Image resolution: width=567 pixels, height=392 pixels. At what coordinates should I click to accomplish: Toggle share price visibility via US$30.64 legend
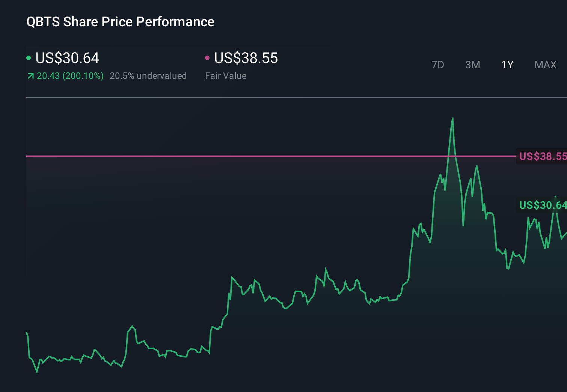point(67,58)
